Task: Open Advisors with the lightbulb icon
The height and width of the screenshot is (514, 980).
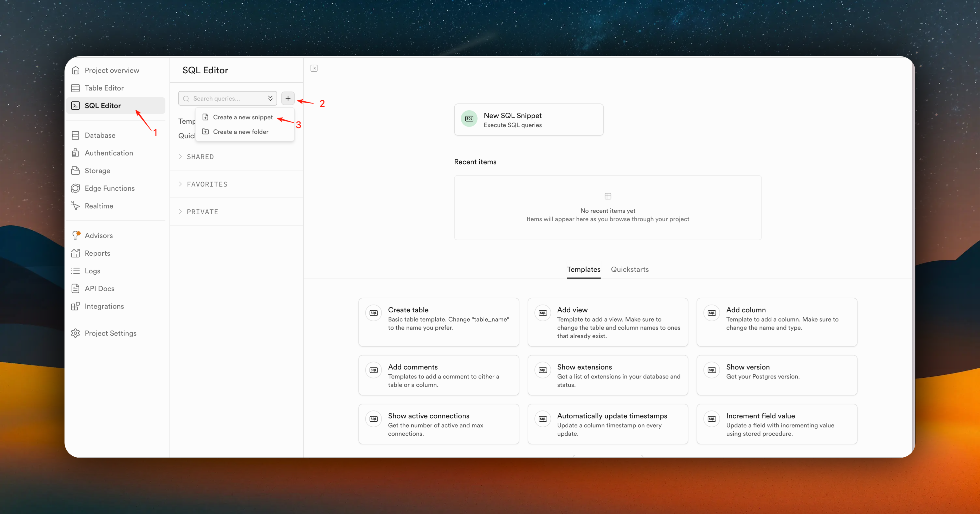Action: [x=76, y=235]
